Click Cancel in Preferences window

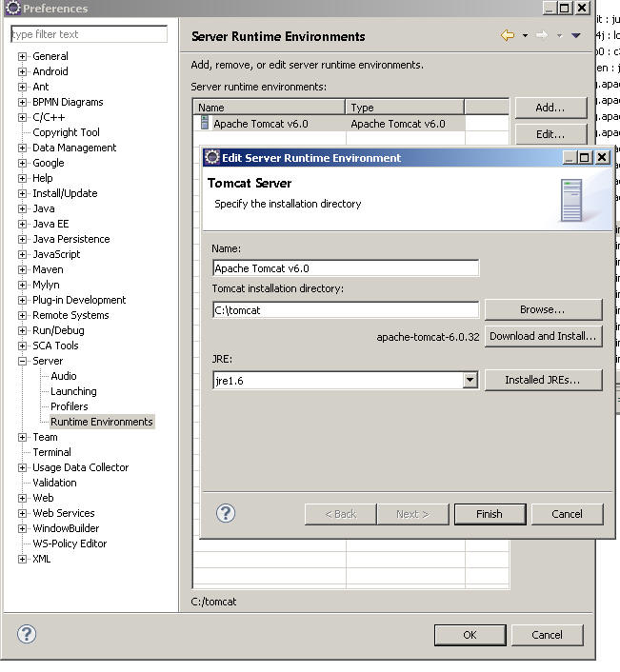547,635
